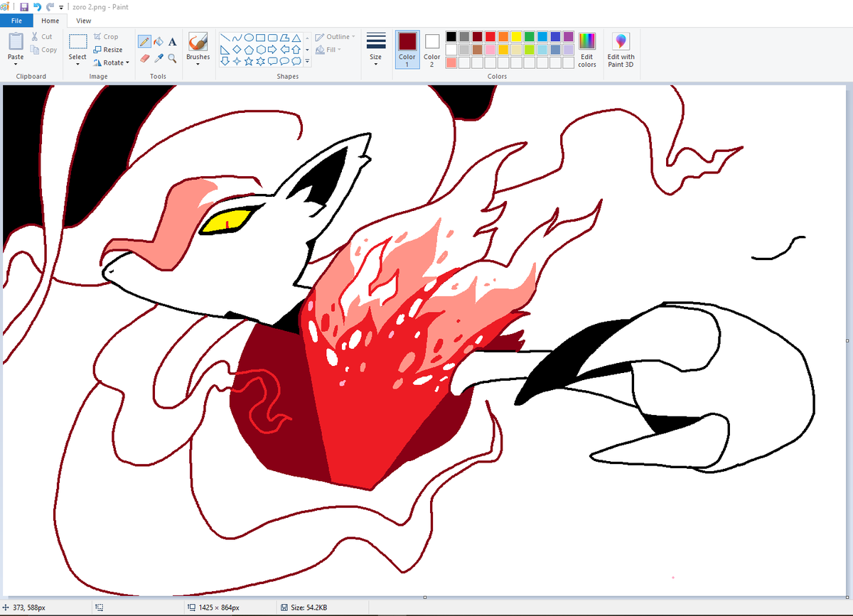This screenshot has height=616, width=853.
Task: Open the Customize Quick Access Toolbar arrow
Action: [x=61, y=7]
